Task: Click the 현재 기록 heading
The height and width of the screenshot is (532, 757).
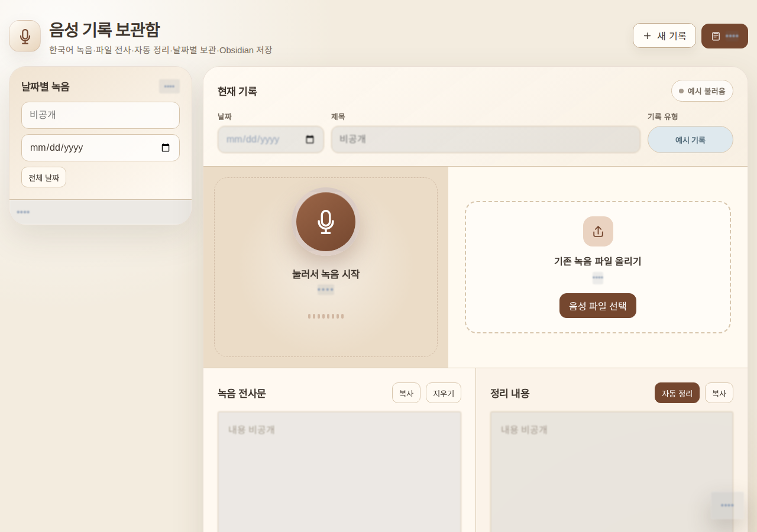Action: pyautogui.click(x=237, y=92)
